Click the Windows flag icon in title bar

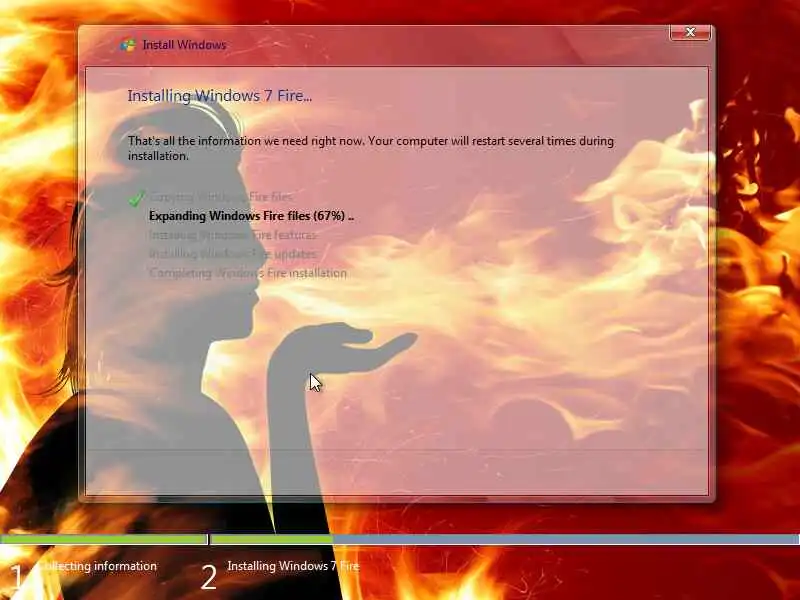128,45
